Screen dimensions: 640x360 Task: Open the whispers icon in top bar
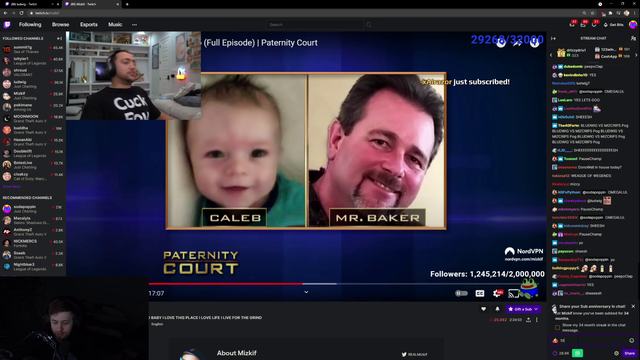594,24
